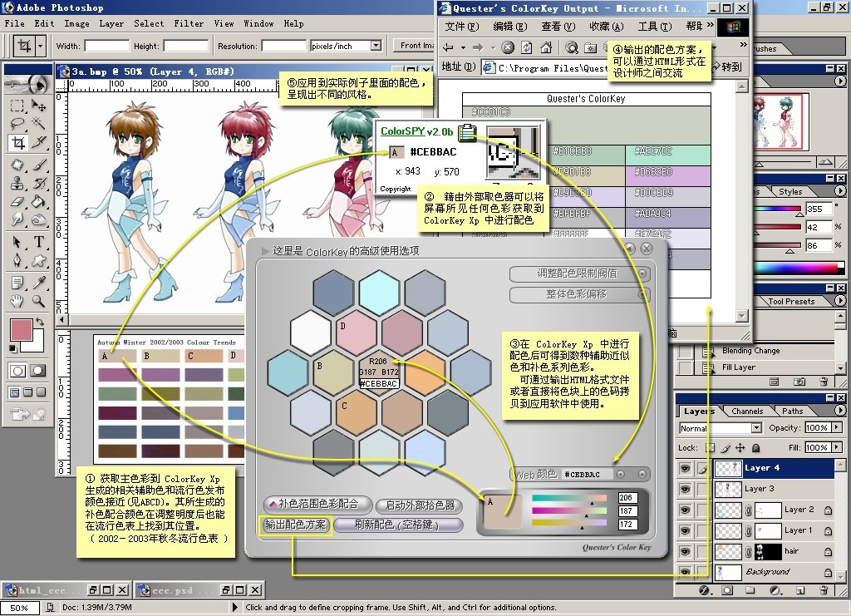Click the Refresh icon in Internet Explorer
The width and height of the screenshot is (851, 616).
pyautogui.click(x=526, y=47)
